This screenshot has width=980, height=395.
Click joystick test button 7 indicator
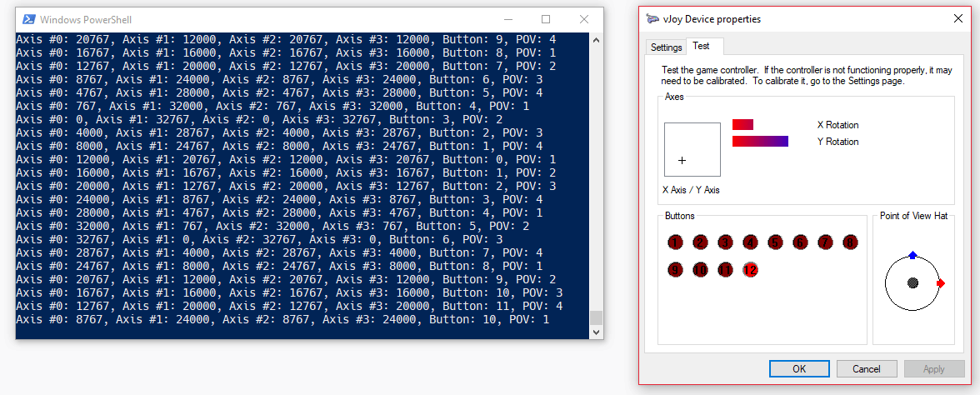[826, 242]
